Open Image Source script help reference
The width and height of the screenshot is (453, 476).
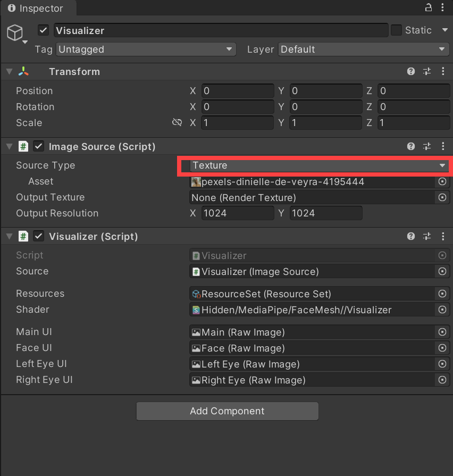click(x=411, y=146)
